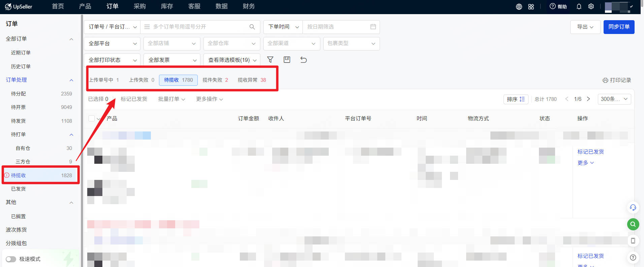The height and width of the screenshot is (267, 644).
Task: Click the funnel filter icon
Action: coord(270,60)
